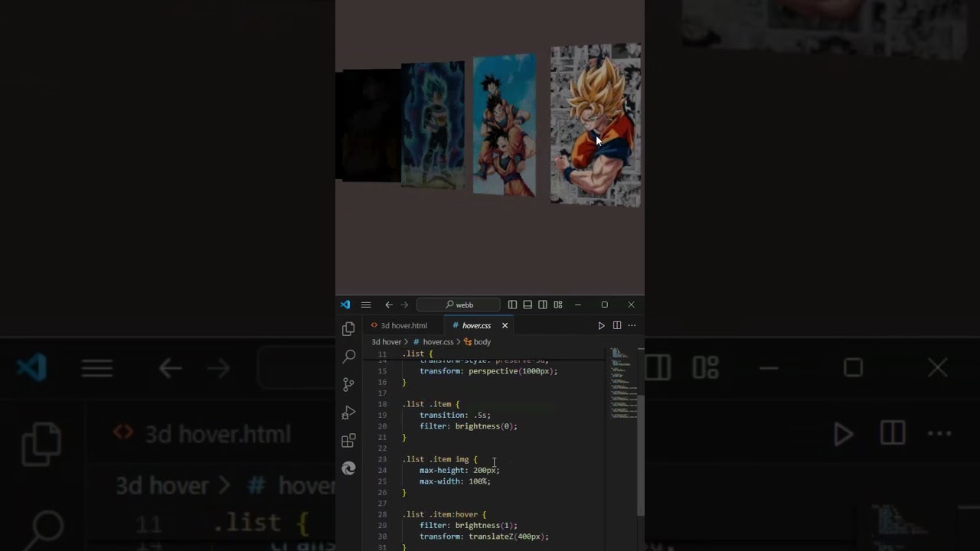
Task: Go back with the left arrow
Action: [389, 305]
